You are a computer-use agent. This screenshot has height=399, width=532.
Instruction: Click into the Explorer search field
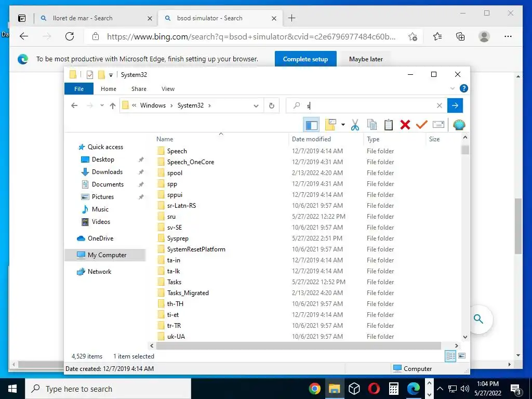(x=366, y=105)
